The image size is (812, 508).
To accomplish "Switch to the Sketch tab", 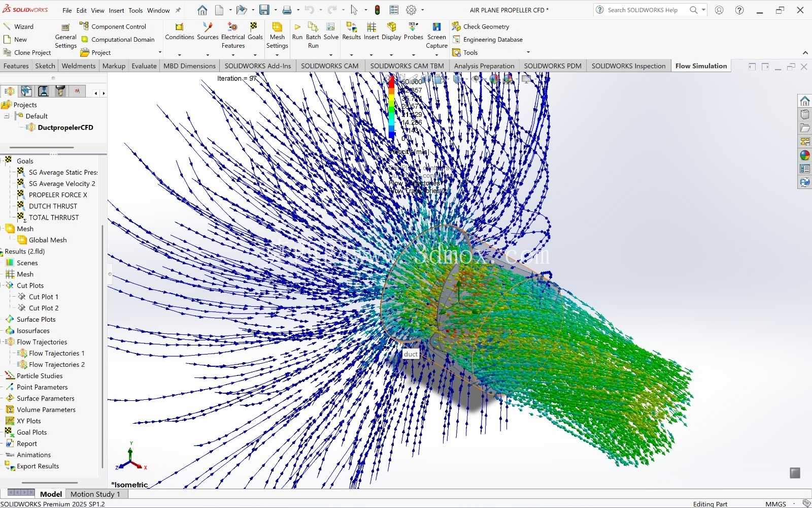I will [x=45, y=66].
